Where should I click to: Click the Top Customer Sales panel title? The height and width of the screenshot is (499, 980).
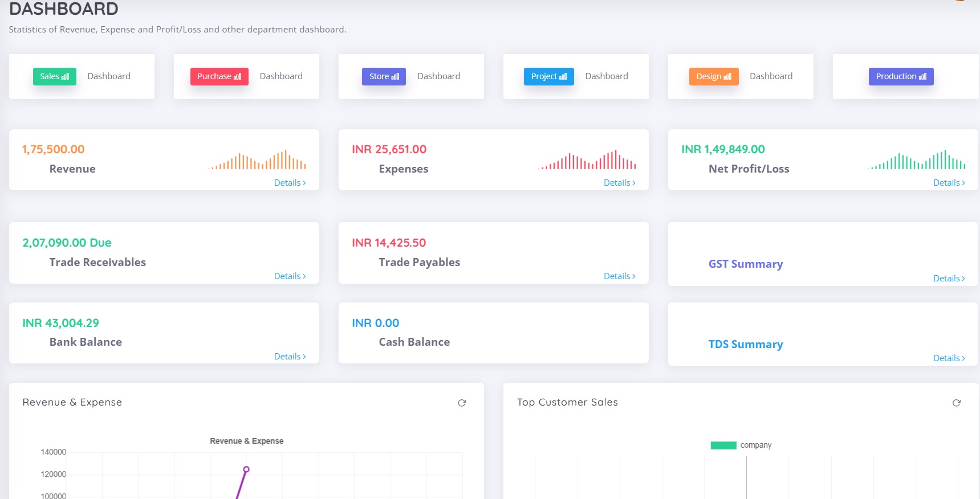[x=567, y=402]
